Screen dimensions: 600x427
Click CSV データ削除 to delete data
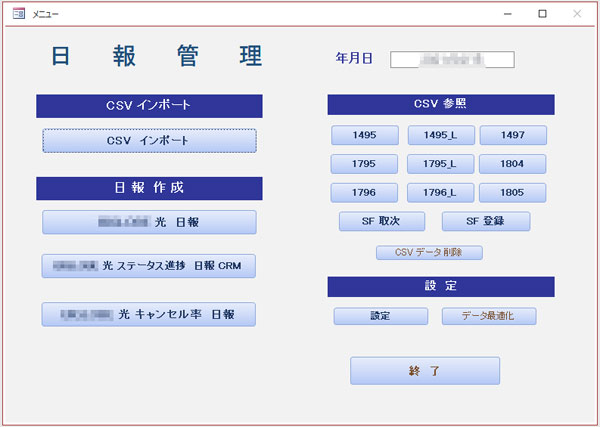click(429, 253)
